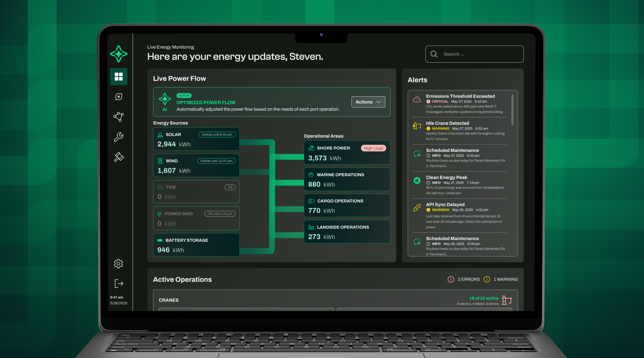This screenshot has width=644, height=358.
Task: Open the network nodes sidebar icon
Action: point(119,117)
